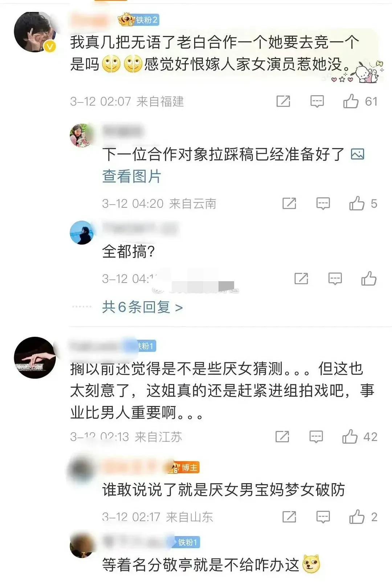This screenshot has height=582, width=392.
Task: Like the 博主 reply from 山东
Action: 357,517
